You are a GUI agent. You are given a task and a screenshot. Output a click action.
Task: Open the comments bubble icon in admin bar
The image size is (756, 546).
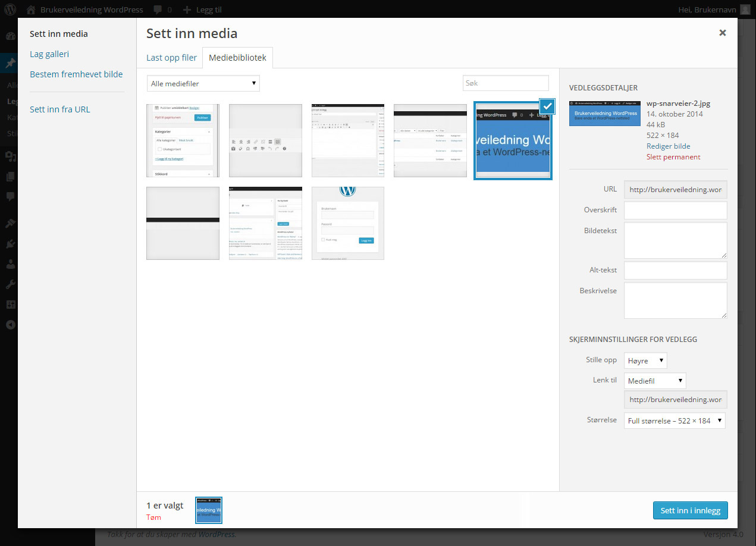(x=158, y=10)
